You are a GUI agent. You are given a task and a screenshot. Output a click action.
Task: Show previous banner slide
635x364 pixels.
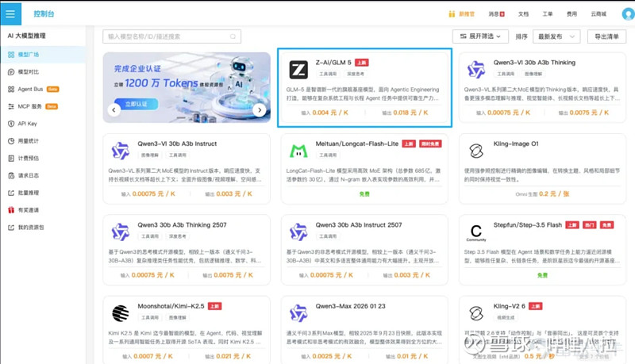click(114, 109)
